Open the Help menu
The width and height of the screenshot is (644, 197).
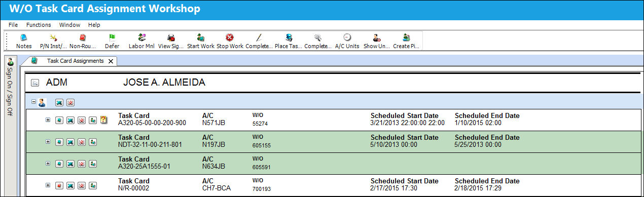click(x=94, y=25)
